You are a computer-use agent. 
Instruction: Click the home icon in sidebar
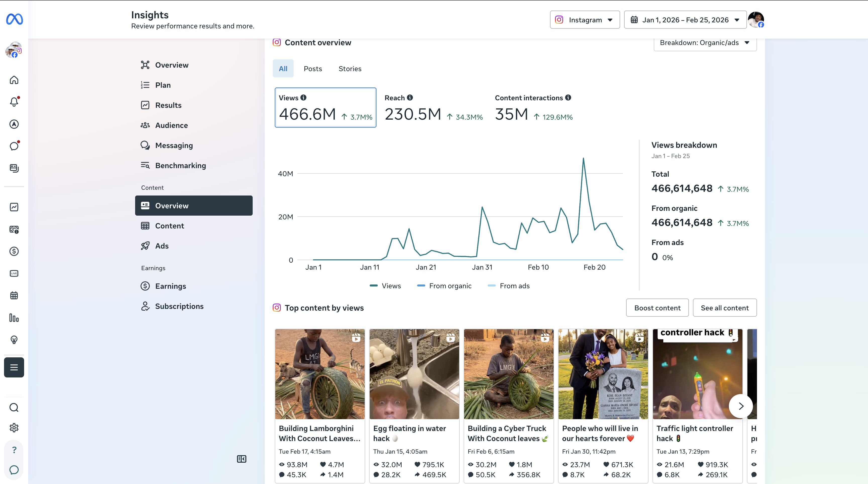pos(14,80)
